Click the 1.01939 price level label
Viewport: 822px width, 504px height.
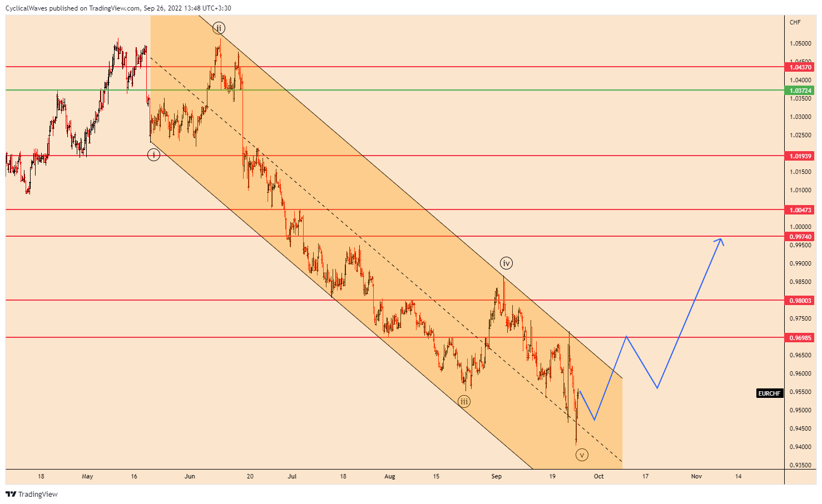pyautogui.click(x=800, y=156)
